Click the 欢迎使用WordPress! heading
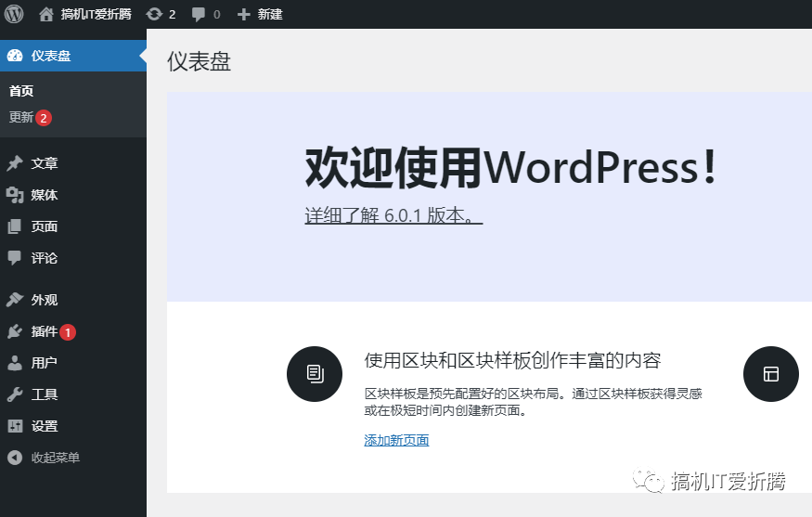This screenshot has height=517, width=812. coord(511,168)
